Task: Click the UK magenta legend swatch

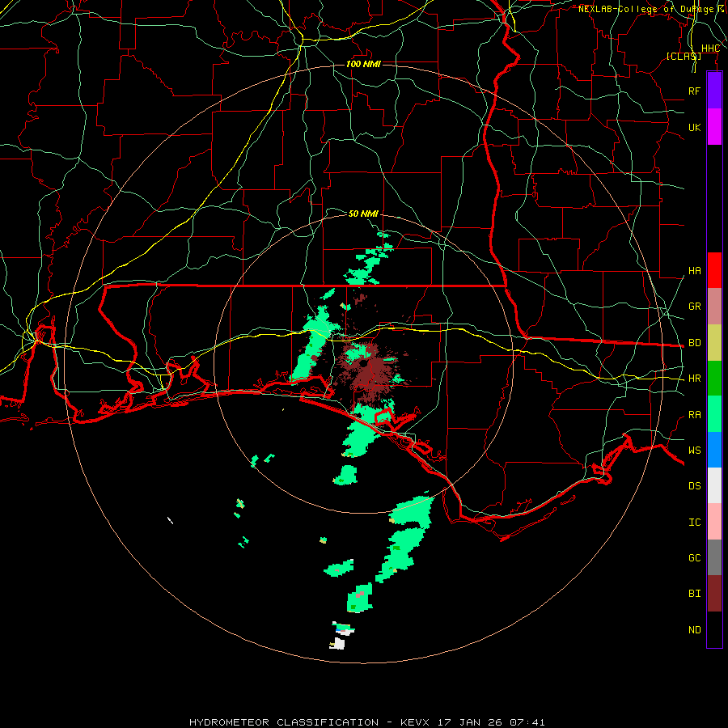Action: tap(714, 127)
